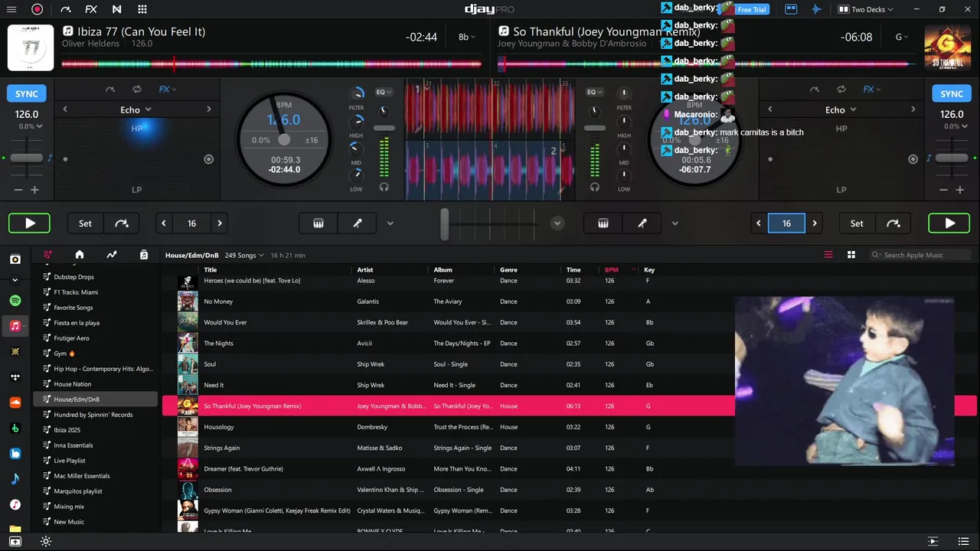Select Spotify source in library sidebar
The width and height of the screenshot is (980, 551).
pos(15,300)
